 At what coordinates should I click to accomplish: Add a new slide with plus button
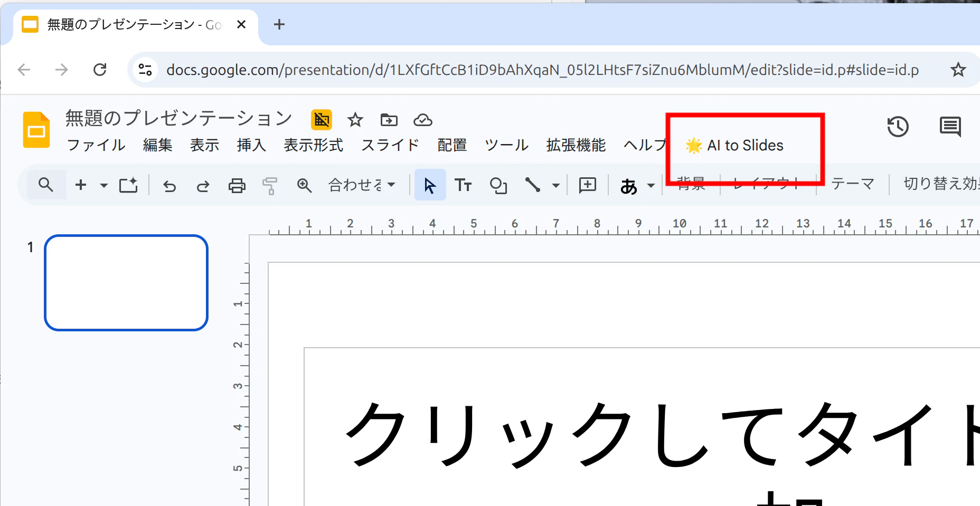81,185
